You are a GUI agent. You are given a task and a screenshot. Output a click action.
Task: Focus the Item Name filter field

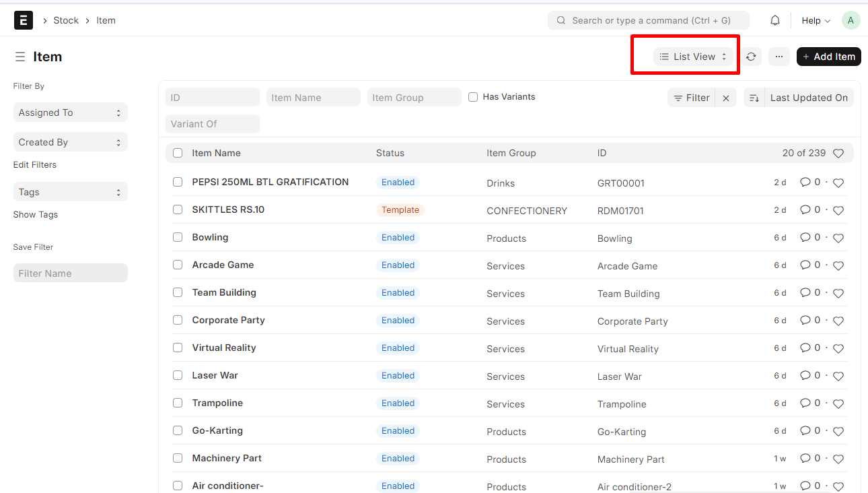click(x=313, y=98)
